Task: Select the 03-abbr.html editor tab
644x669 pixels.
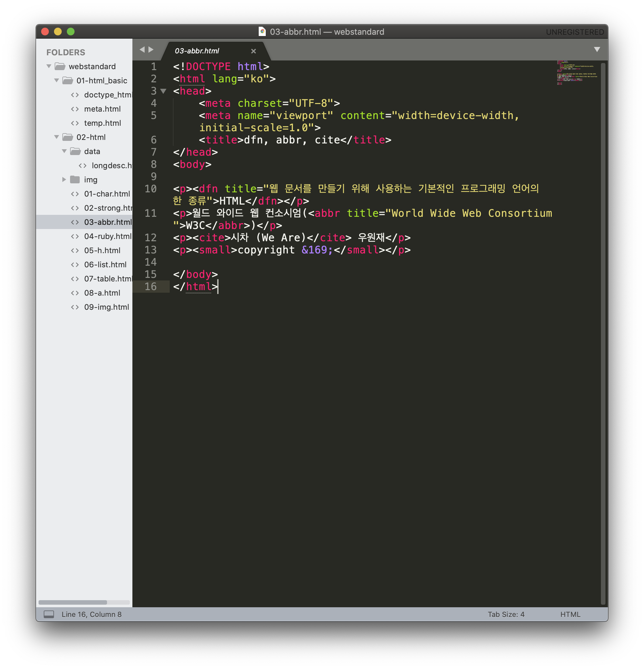Action: point(197,51)
